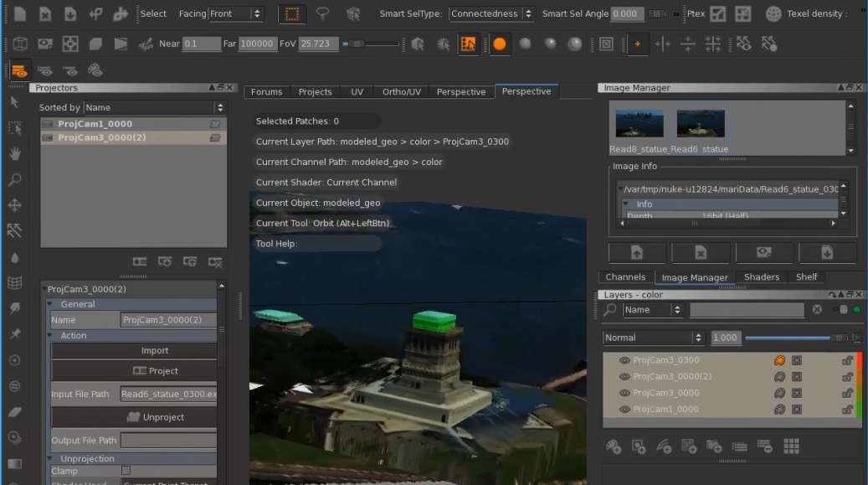Open the paint palette icon of ProjCam3_0300 layer
Viewport: 868px width, 485px height.
[x=779, y=360]
